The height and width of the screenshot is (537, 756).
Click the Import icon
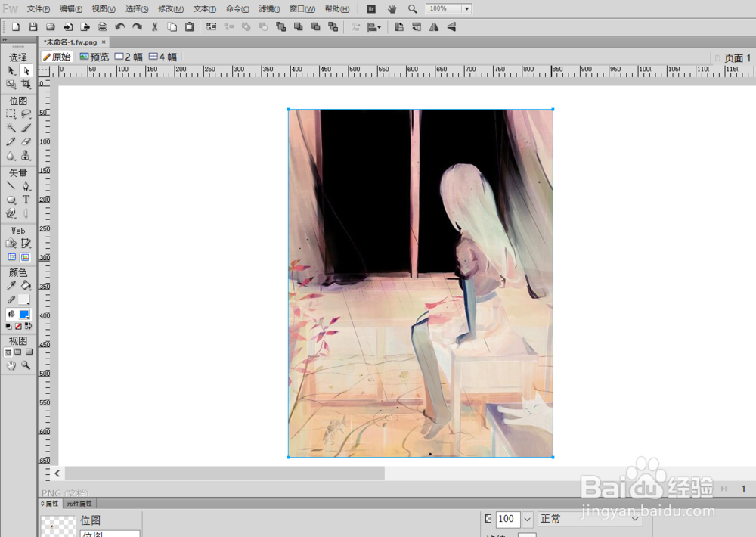coord(67,27)
